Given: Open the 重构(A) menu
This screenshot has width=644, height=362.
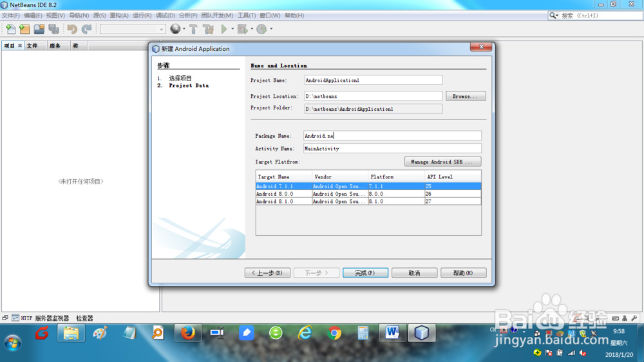Looking at the screenshot, I should coord(118,15).
